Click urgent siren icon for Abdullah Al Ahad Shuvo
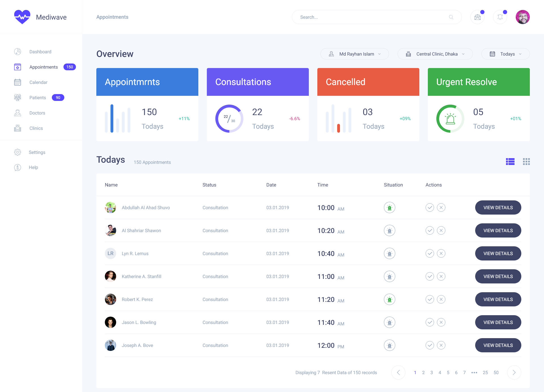The width and height of the screenshot is (544, 392). click(390, 207)
